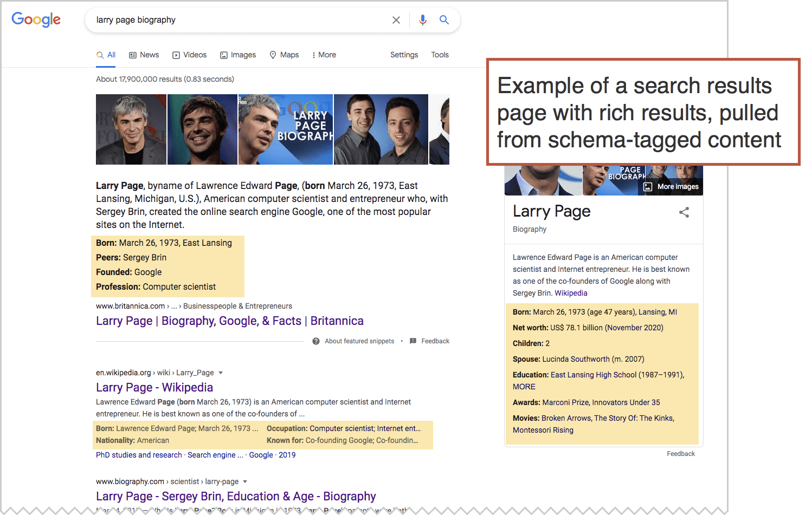This screenshot has width=812, height=515.
Task: Open Innovators Under 35 award link
Action: point(626,402)
